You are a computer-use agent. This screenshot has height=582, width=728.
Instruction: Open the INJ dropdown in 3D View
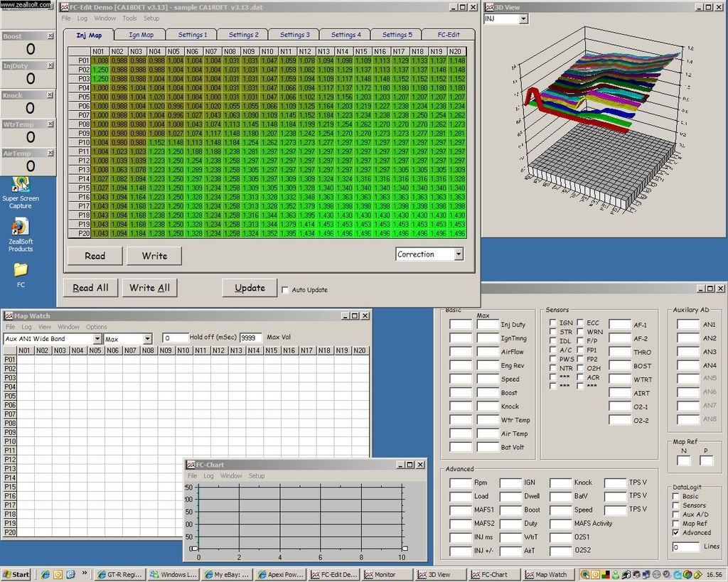[524, 19]
